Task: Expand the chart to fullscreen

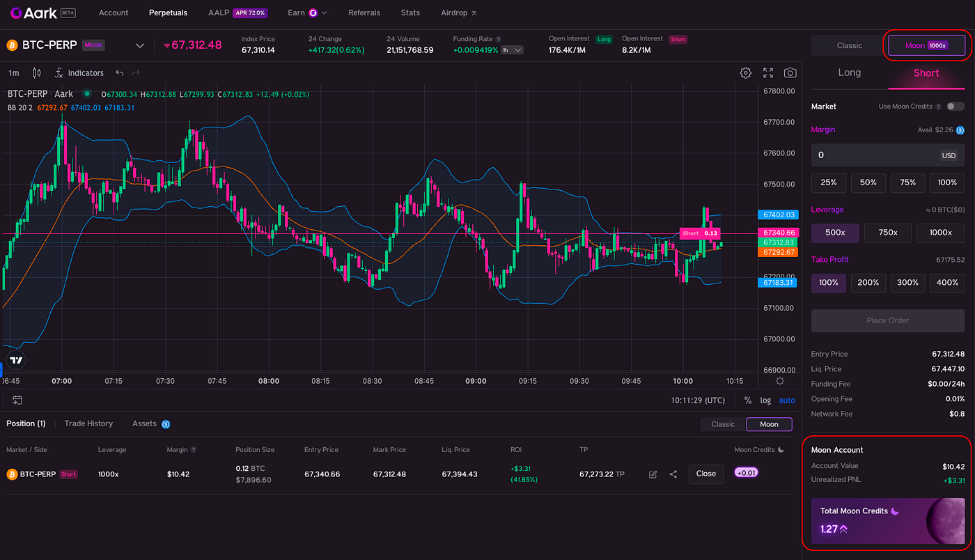Action: [767, 72]
